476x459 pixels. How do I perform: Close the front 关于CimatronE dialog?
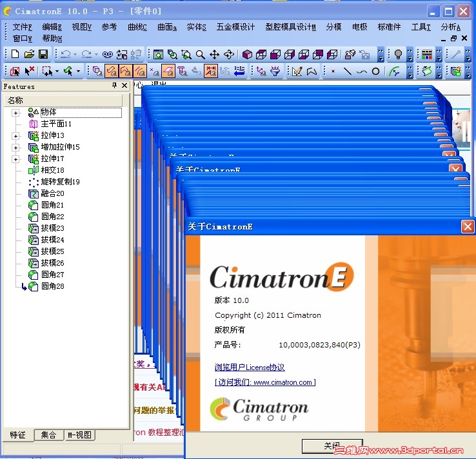(468, 227)
